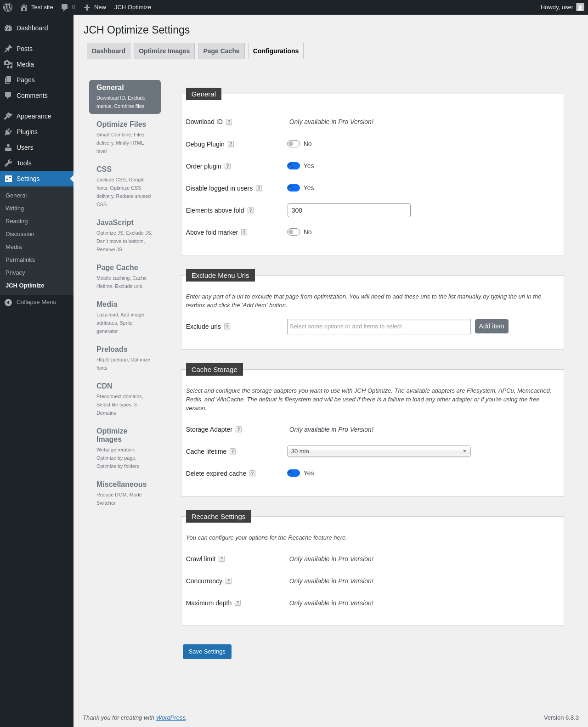
Task: Open the Exclude urls multi-select box
Action: click(379, 327)
